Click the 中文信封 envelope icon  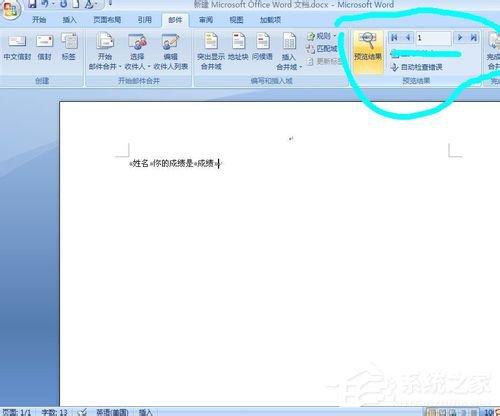(17, 47)
